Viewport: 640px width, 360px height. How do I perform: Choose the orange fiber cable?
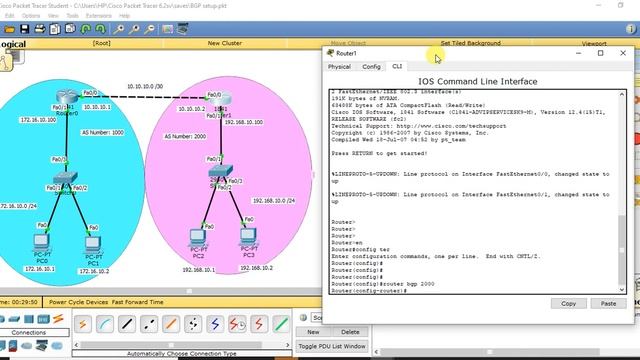171,324
